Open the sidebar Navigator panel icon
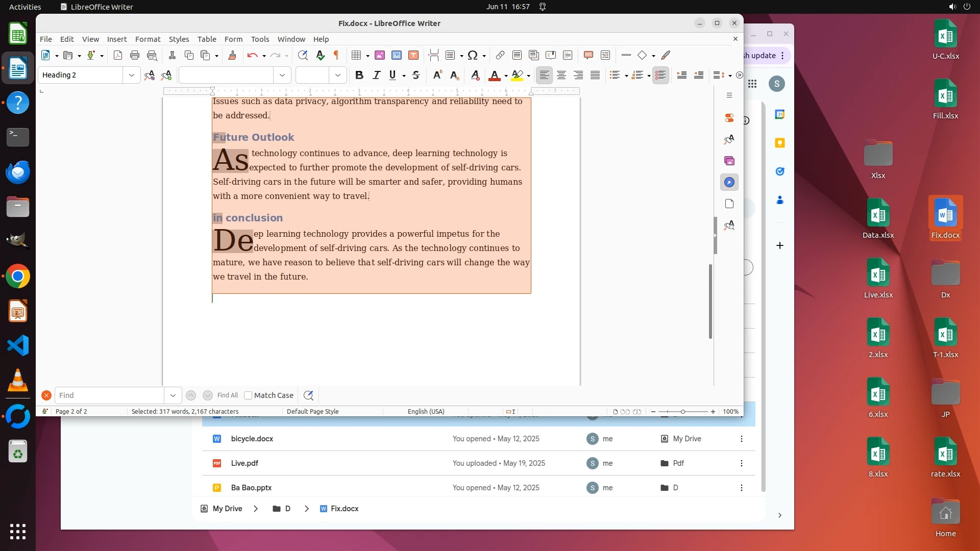This screenshot has height=551, width=980. tap(729, 182)
